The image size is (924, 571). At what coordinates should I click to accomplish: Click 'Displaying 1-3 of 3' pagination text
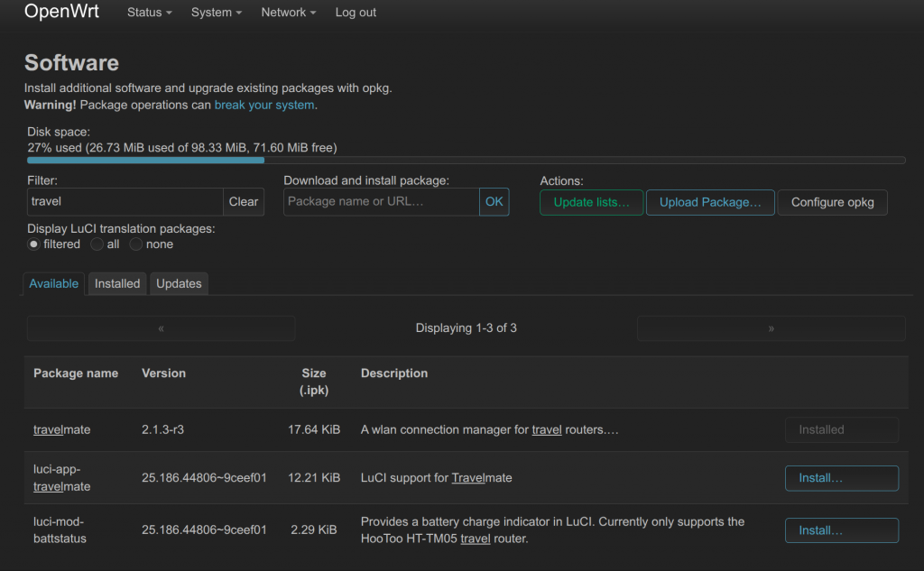point(467,328)
